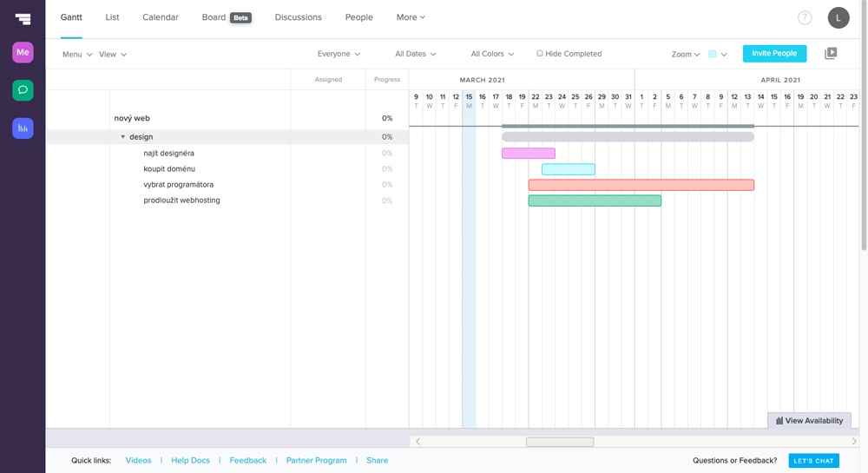Switch to the Gantt tab
Image resolution: width=868 pixels, height=473 pixels.
tap(71, 17)
